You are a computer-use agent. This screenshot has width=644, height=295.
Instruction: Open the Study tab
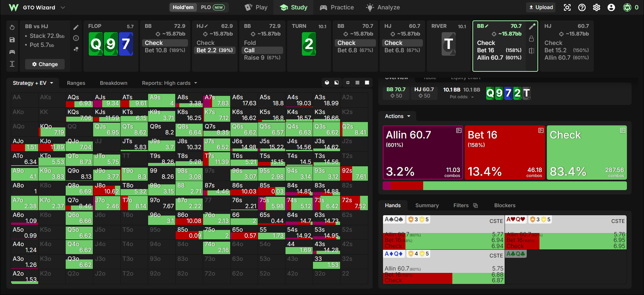coord(294,7)
